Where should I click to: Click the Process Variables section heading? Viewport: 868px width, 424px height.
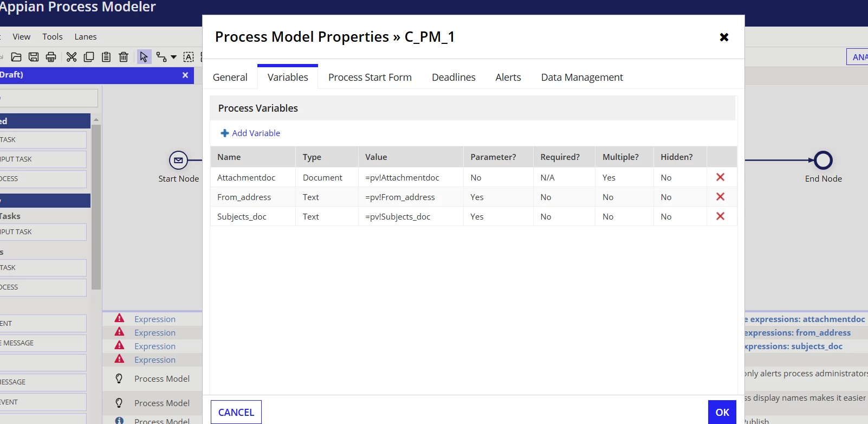click(258, 108)
